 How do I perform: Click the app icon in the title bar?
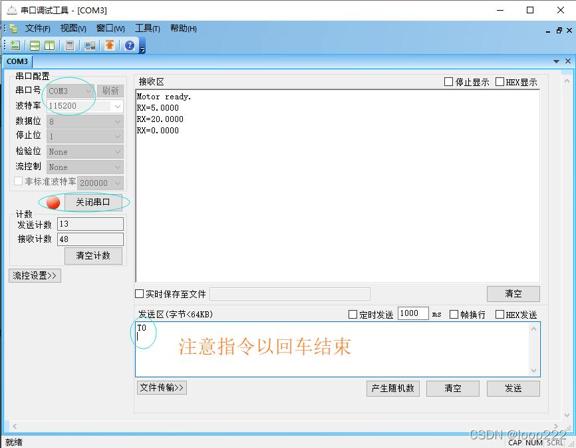11,10
